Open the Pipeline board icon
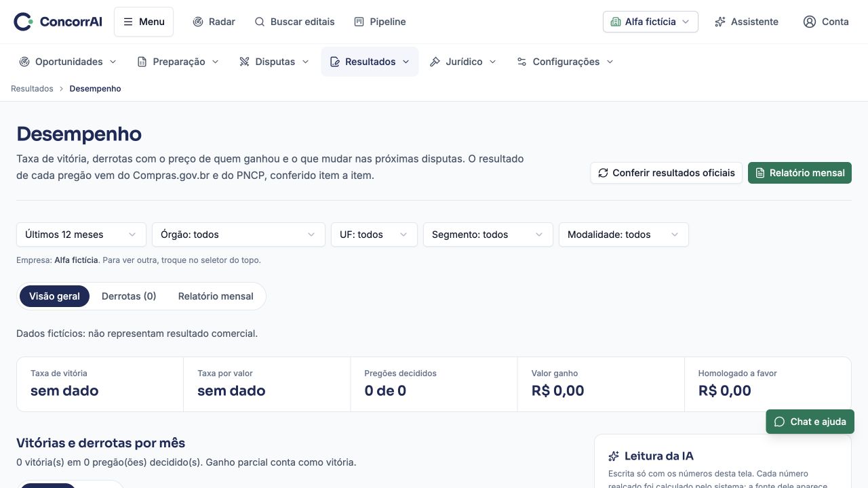Screen dimensions: 868x488 click(359, 22)
